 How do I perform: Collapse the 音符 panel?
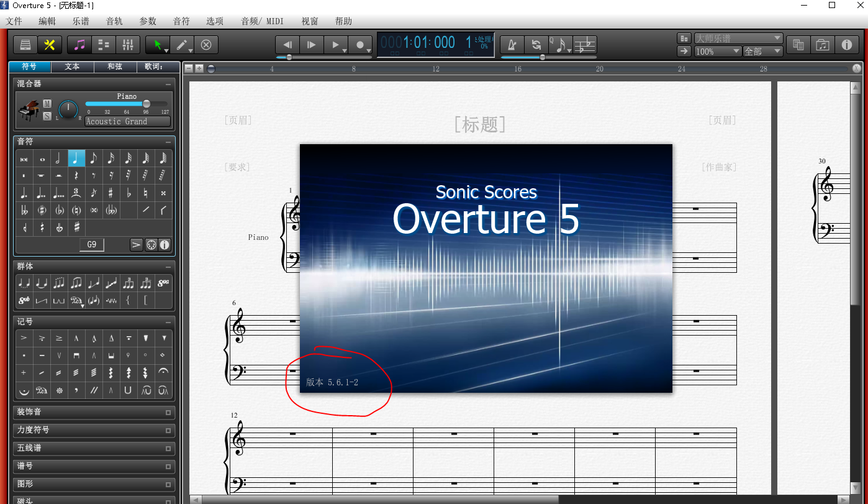pos(168,142)
